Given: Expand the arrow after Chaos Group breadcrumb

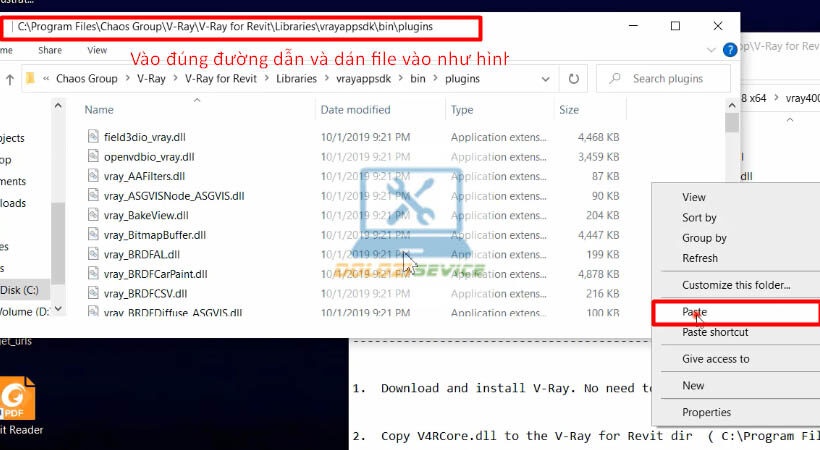Looking at the screenshot, I should [128, 79].
